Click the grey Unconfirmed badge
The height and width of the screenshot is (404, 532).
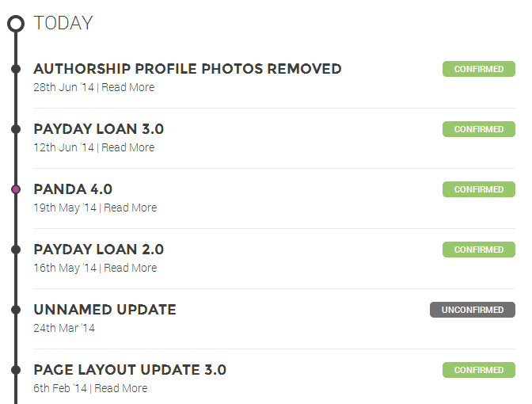pos(473,310)
